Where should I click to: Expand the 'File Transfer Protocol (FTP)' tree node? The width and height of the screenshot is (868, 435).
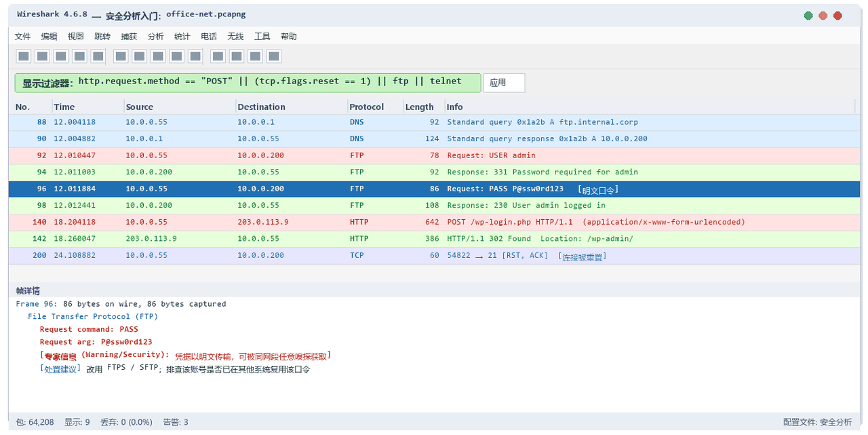click(93, 316)
